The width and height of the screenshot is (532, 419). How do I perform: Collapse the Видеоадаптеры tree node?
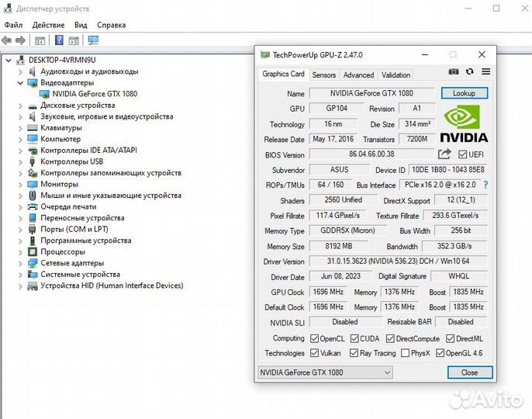(x=21, y=82)
